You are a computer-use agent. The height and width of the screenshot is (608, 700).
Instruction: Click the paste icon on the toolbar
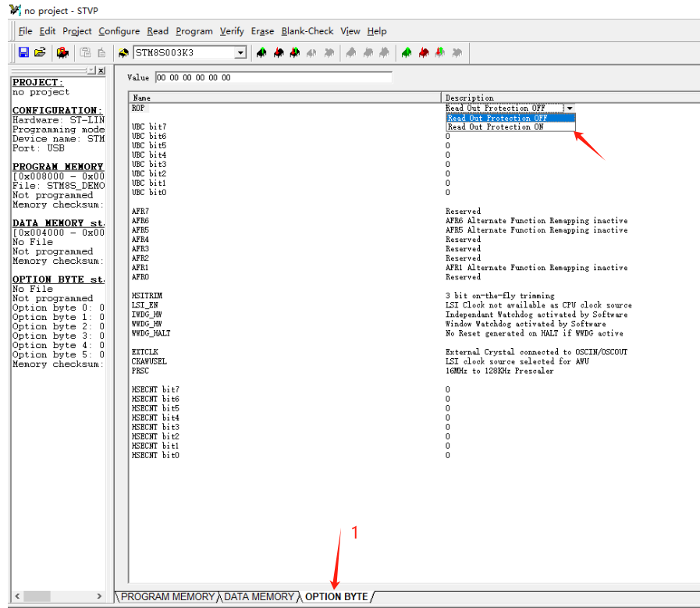pyautogui.click(x=84, y=52)
